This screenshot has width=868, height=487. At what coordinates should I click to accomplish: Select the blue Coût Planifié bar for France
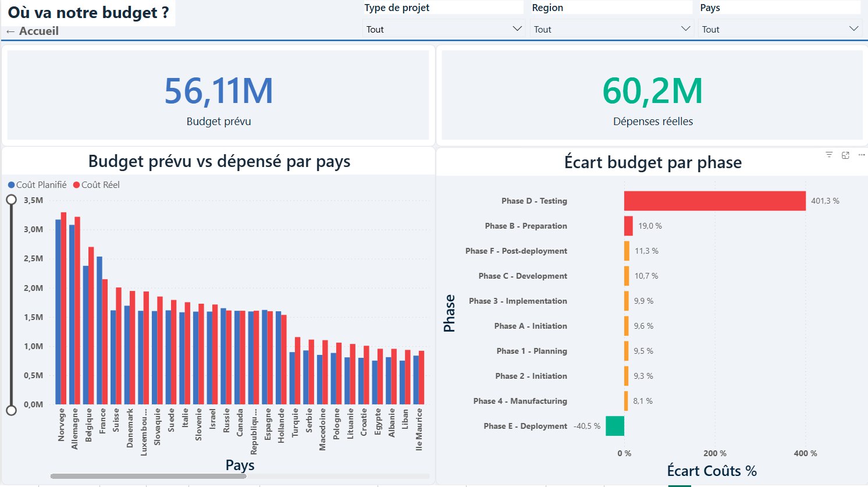99,330
